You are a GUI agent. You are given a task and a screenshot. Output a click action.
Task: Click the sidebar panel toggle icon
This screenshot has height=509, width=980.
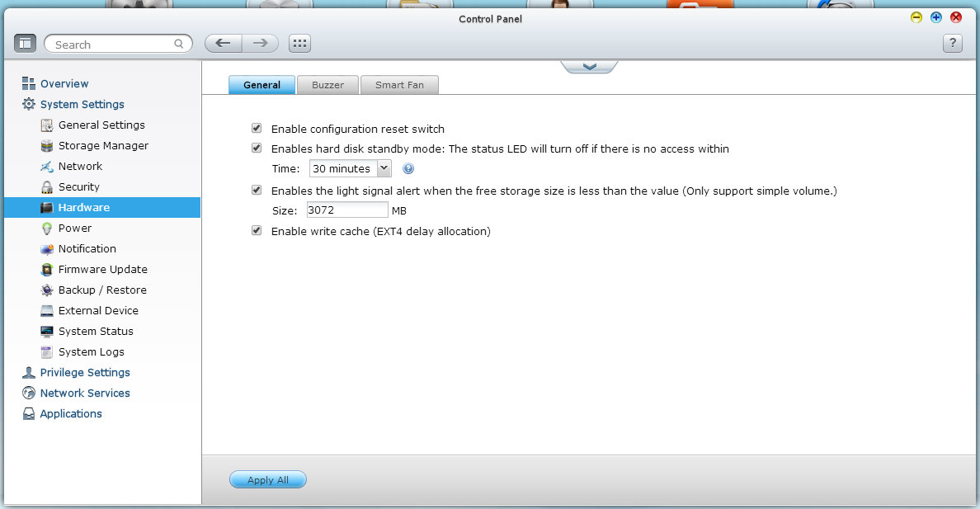(25, 44)
